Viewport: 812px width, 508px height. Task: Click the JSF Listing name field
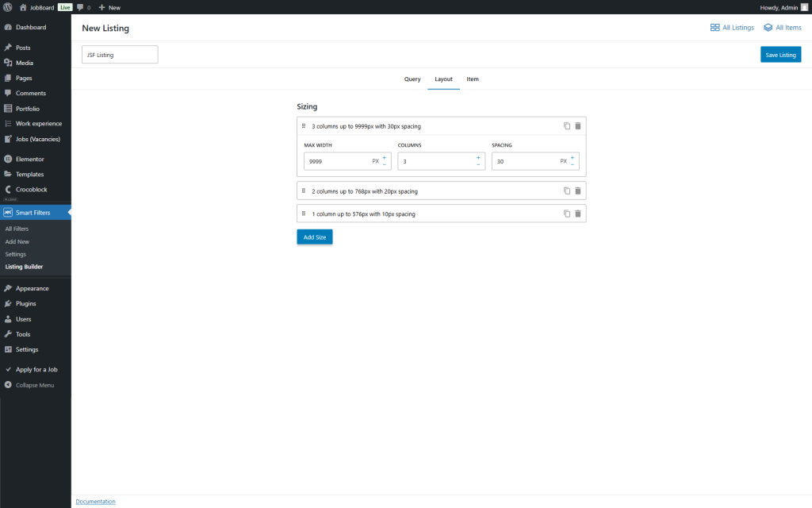click(120, 55)
